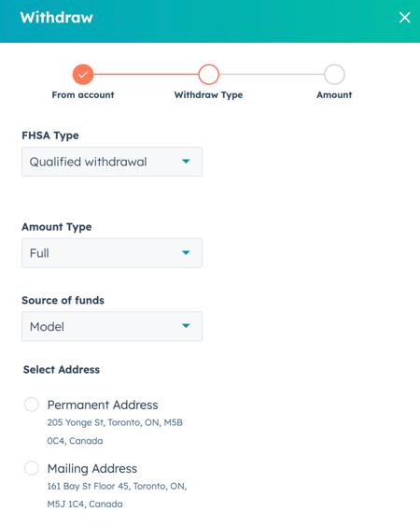Go to the From account step label
Screen dimensions: 420x526
pos(83,95)
